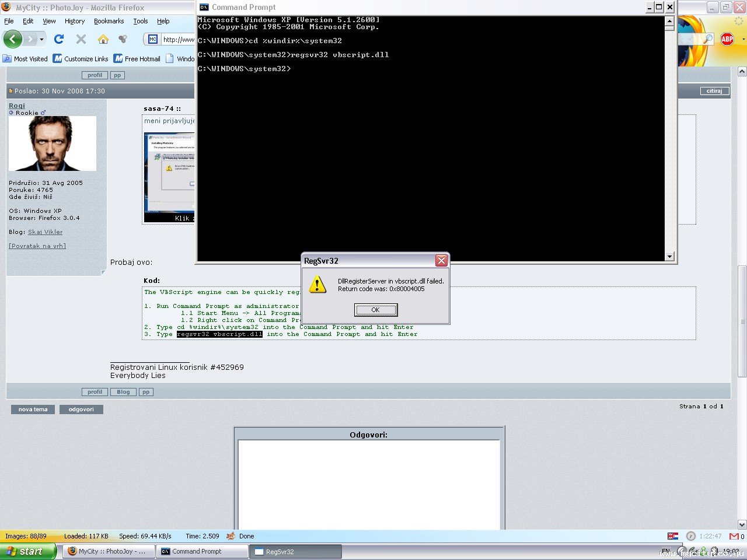This screenshot has height=560, width=747.
Task: Open the Skaj Vikler blog link
Action: pos(46,232)
